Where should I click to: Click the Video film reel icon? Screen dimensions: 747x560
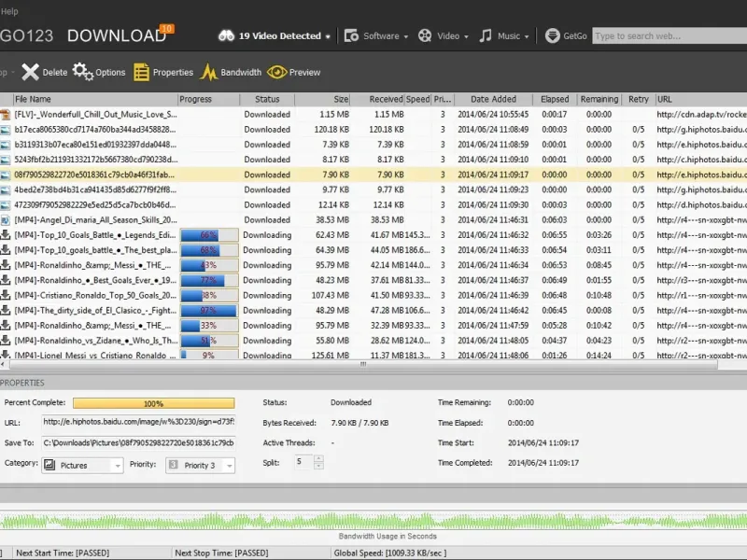click(425, 35)
